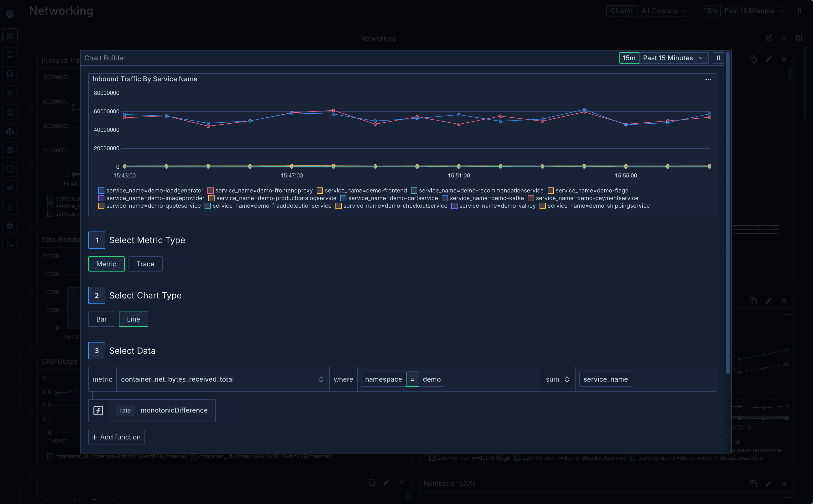The height and width of the screenshot is (504, 813).
Task: Toggle Line chart type selection
Action: tap(133, 319)
